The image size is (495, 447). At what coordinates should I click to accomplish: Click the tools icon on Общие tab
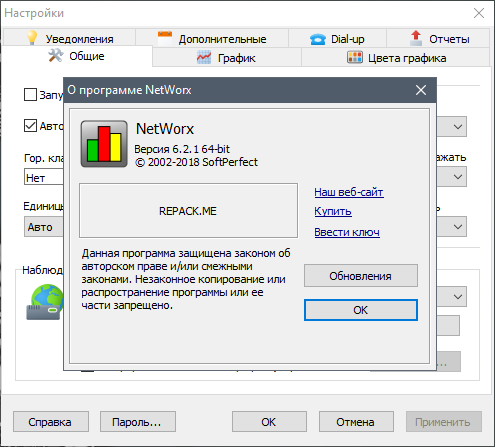pyautogui.click(x=56, y=55)
